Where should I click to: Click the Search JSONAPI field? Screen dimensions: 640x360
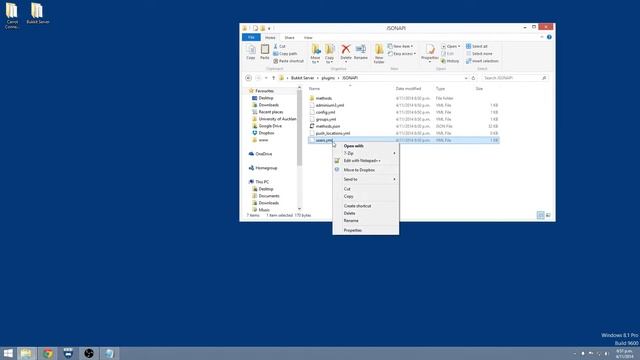[515, 78]
